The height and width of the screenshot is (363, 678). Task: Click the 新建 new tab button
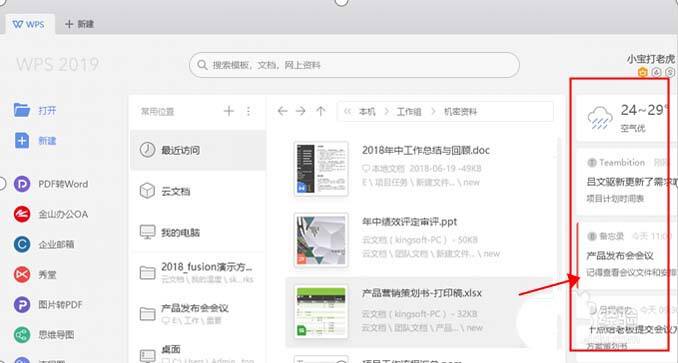click(x=80, y=24)
